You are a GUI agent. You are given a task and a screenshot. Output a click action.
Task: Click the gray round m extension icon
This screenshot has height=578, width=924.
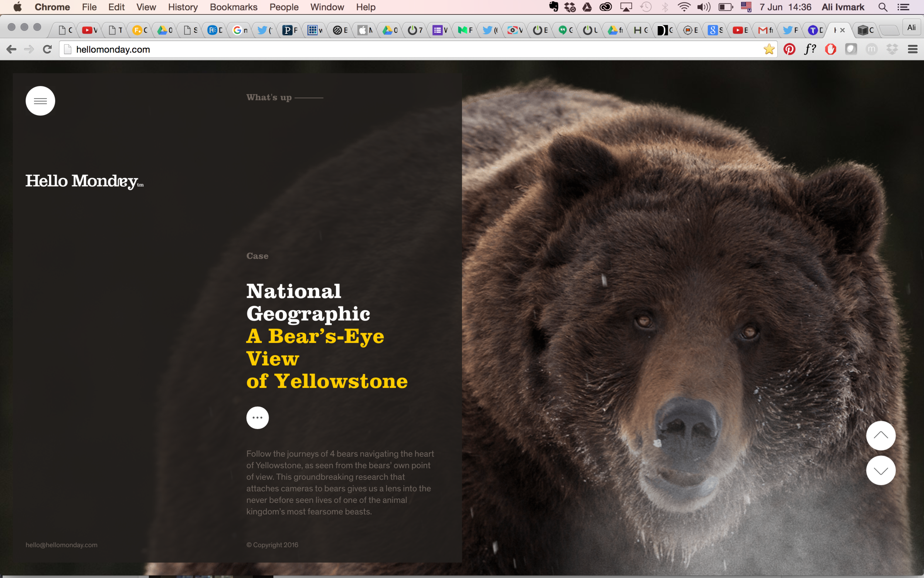tap(871, 49)
